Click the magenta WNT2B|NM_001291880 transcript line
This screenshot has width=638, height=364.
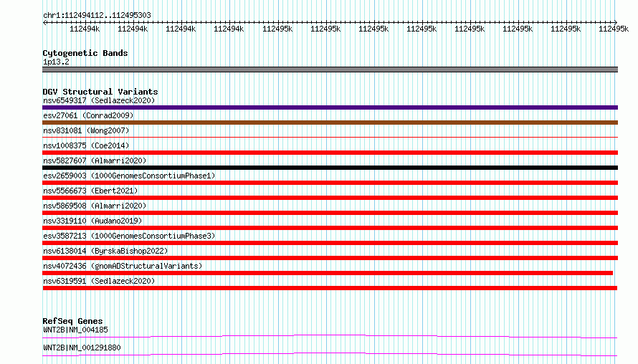tap(330, 354)
